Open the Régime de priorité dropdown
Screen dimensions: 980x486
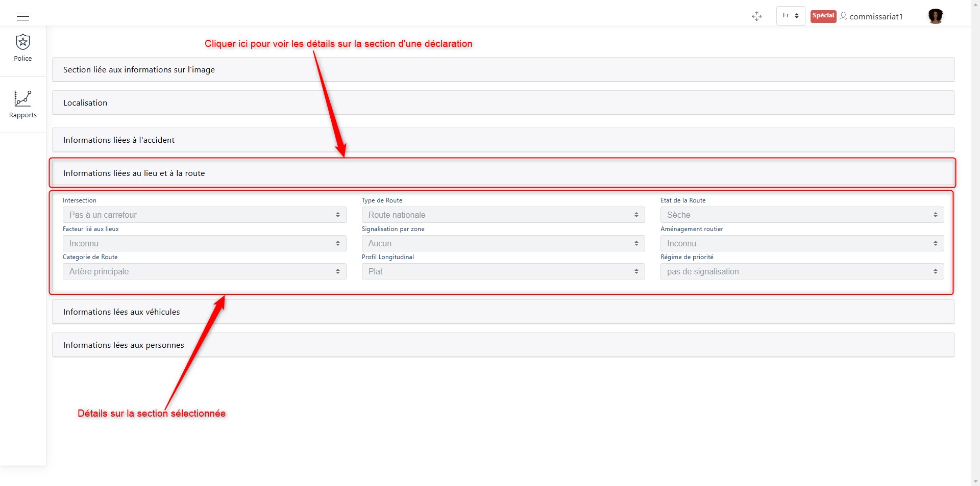[x=802, y=271]
